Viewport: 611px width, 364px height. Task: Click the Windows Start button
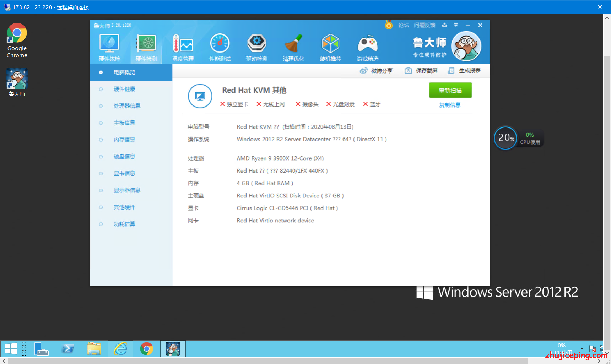click(x=11, y=349)
